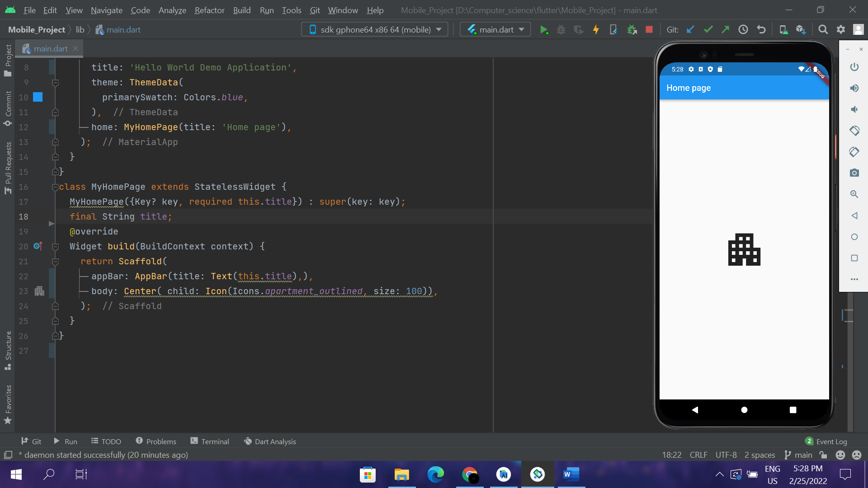868x488 pixels.
Task: Tap the phone screen home circle button
Action: 744,410
